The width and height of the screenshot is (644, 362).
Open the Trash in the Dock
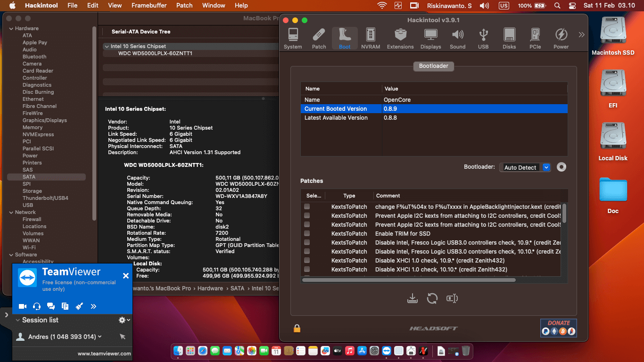coord(465,351)
